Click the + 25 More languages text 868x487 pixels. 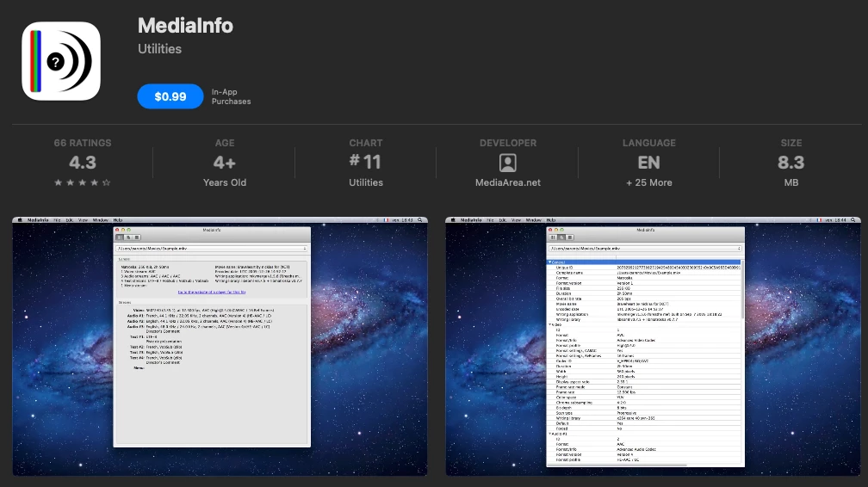(x=648, y=182)
